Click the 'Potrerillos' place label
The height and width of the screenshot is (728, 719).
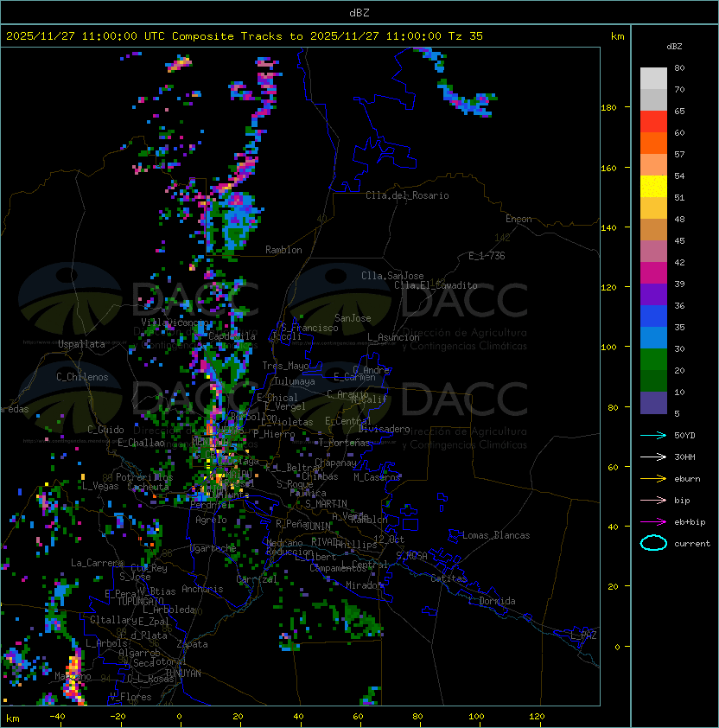144,477
